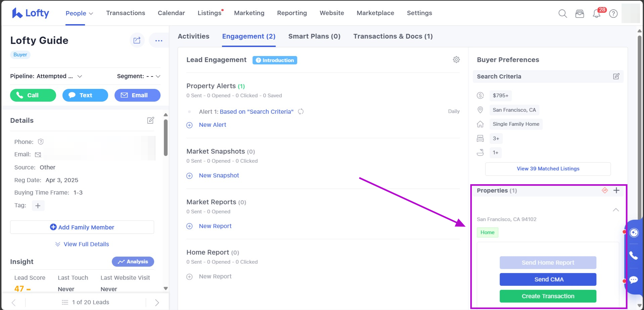Open the floating chat bubble icon
Viewport: 644px width, 310px height.
(634, 280)
